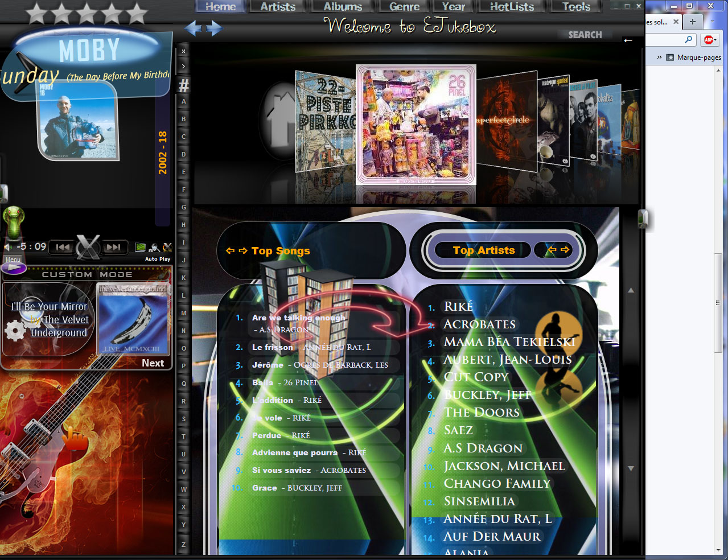Open the Albums tab

pyautogui.click(x=343, y=6)
